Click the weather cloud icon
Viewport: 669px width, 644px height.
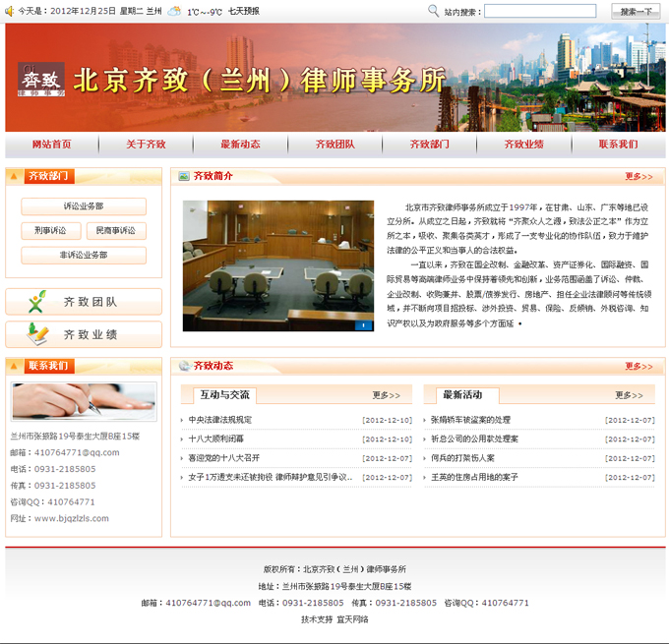(174, 11)
